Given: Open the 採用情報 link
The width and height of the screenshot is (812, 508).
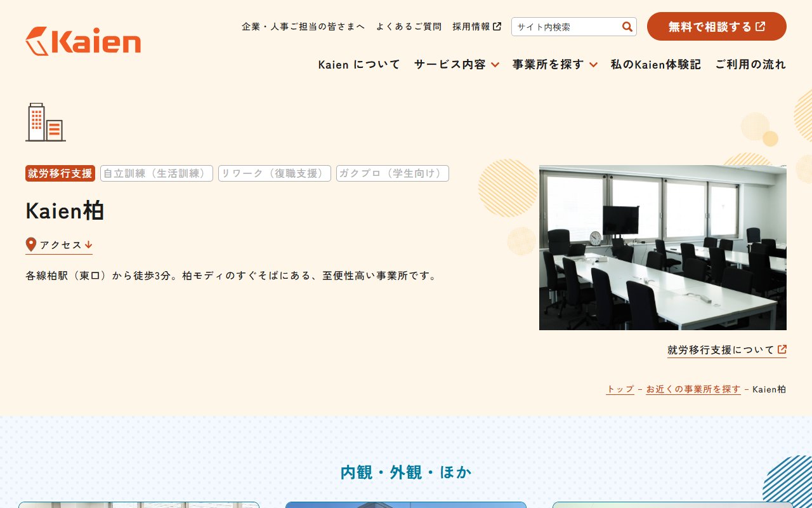Looking at the screenshot, I should pos(477,27).
